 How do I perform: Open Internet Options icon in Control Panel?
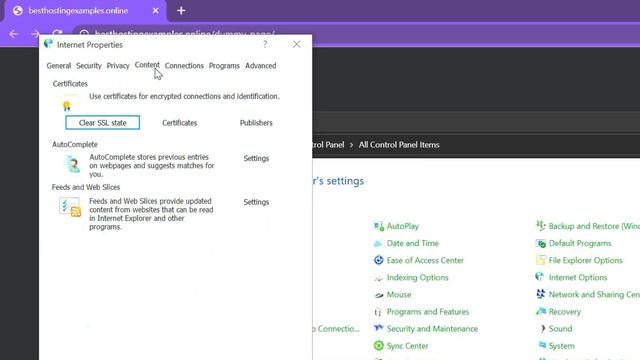pyautogui.click(x=540, y=277)
